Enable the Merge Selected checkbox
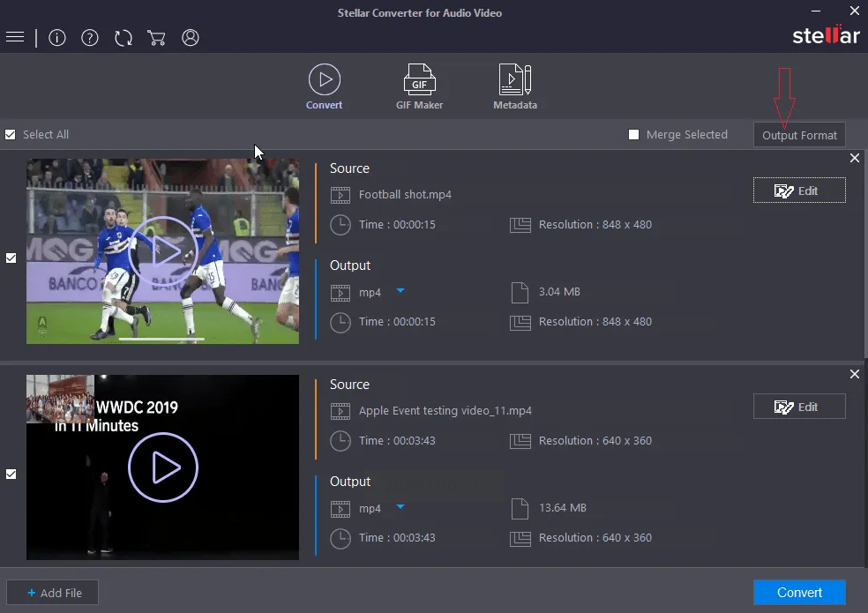Viewport: 868px width, 613px height. (633, 135)
